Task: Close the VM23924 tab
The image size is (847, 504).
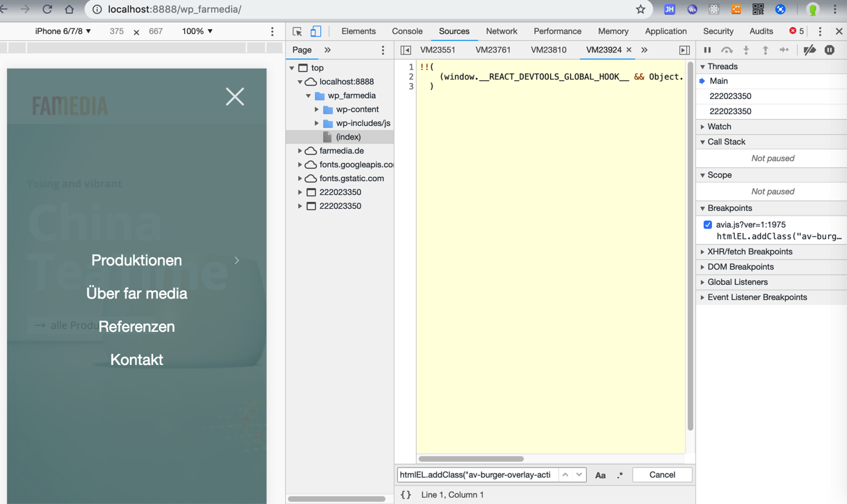Action: point(629,50)
